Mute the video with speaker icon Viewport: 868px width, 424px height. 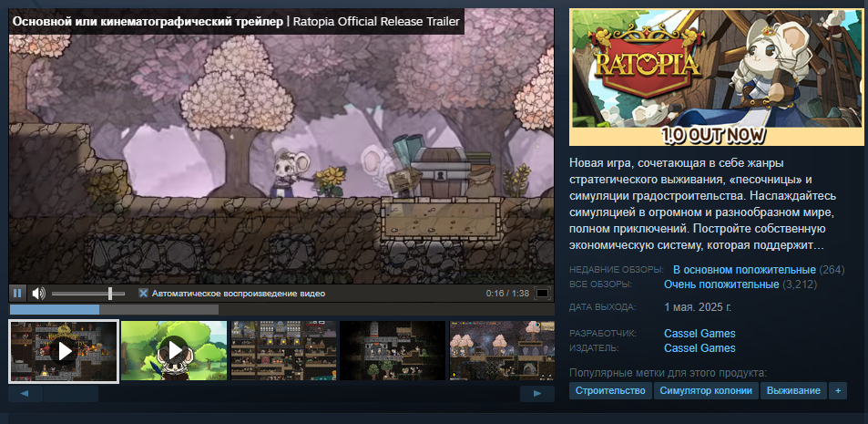coord(37,294)
